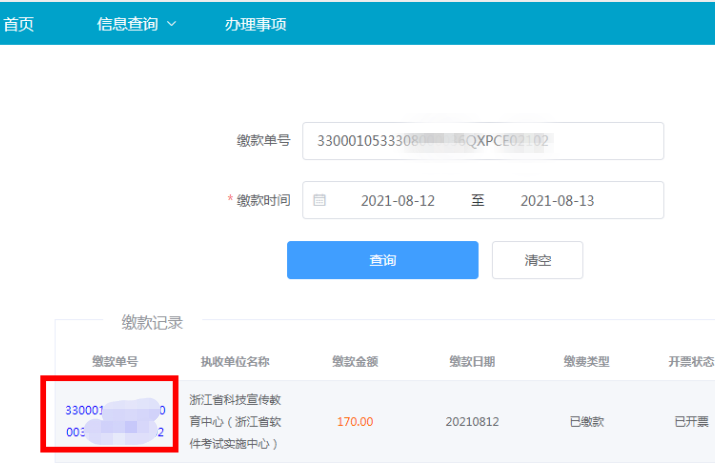Image resolution: width=715 pixels, height=471 pixels.
Task: Open the 首页 home menu item
Action: [19, 24]
